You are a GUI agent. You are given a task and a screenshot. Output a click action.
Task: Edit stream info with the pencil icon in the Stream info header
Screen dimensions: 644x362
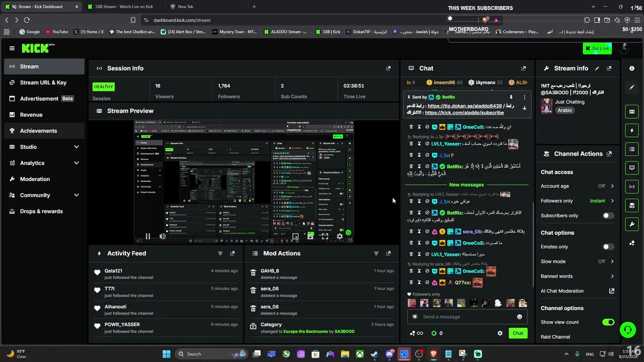[597, 68]
